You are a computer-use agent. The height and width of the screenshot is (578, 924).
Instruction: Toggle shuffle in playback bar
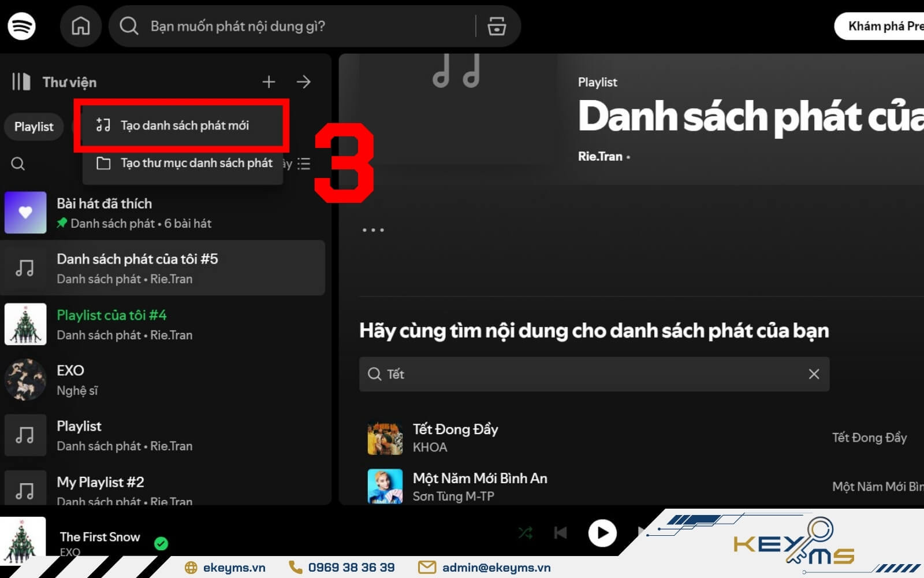point(525,532)
